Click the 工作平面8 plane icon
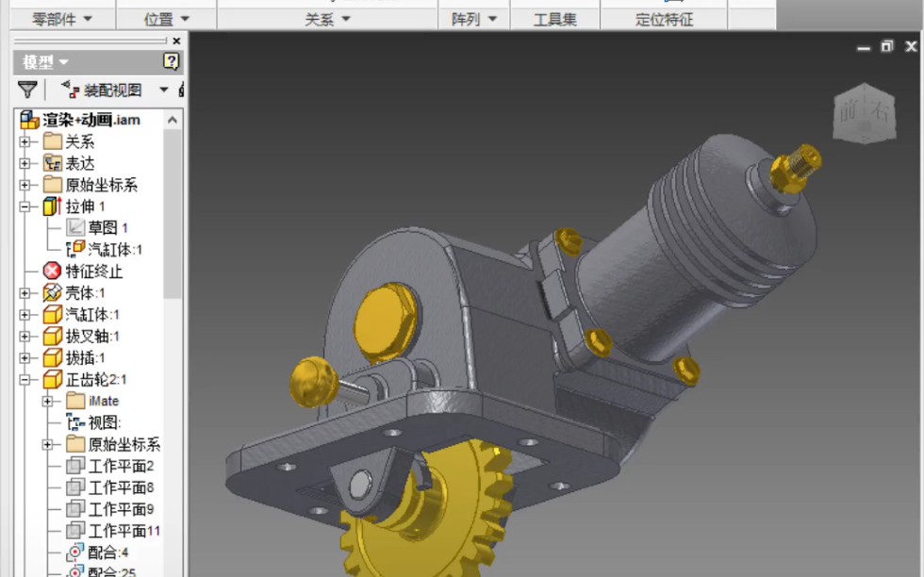The image size is (924, 577). click(75, 487)
